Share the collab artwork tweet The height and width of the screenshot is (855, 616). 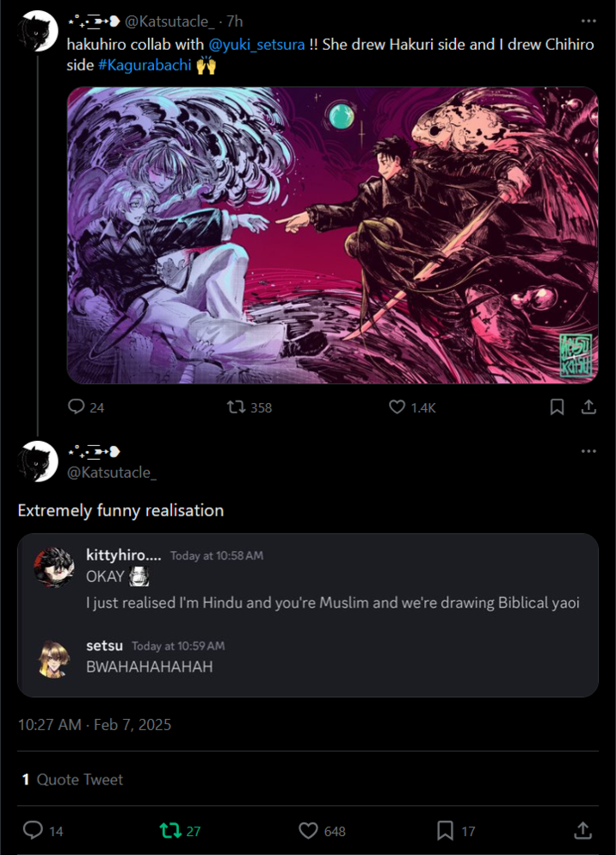(x=588, y=407)
